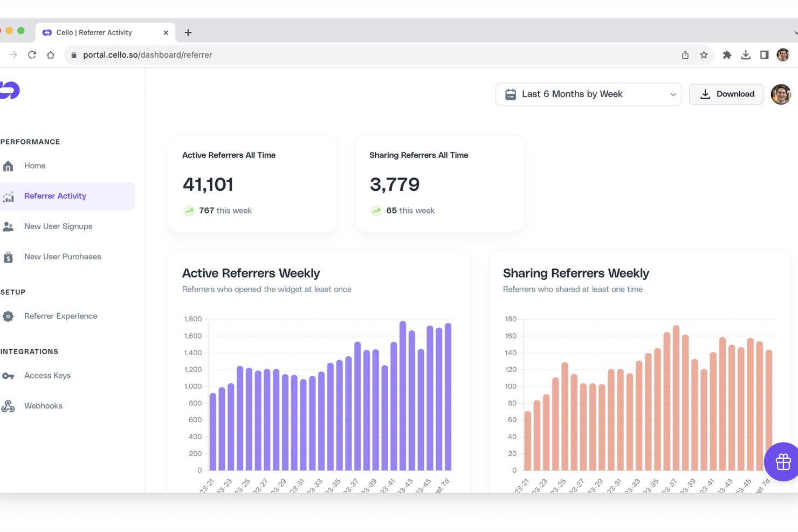Bookmark the page using the star icon
This screenshot has width=798, height=532.
[704, 54]
